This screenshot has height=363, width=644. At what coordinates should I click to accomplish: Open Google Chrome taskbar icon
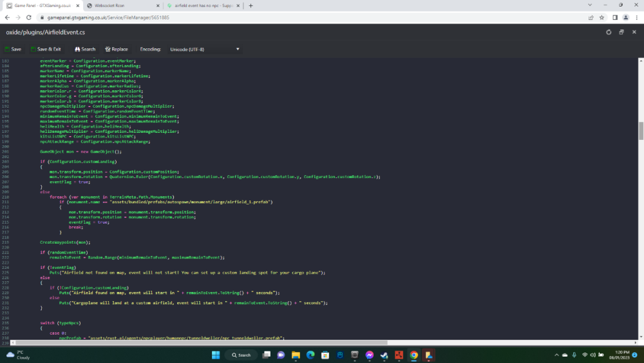pyautogui.click(x=414, y=355)
